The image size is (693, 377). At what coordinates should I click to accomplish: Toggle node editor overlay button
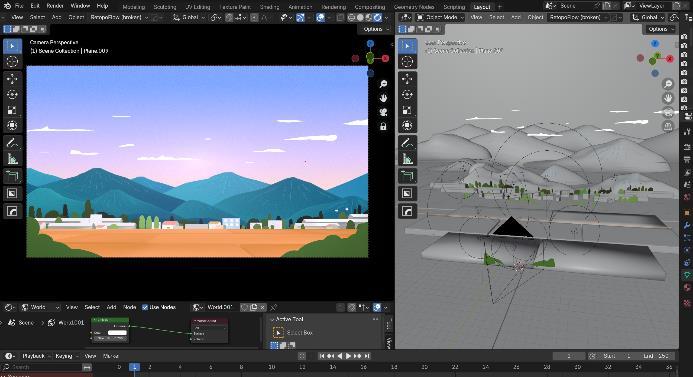(x=377, y=307)
